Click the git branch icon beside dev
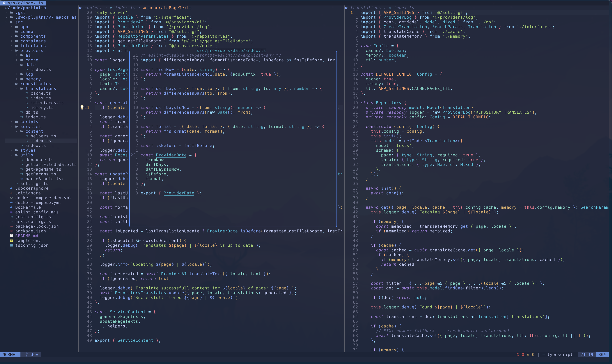Viewport: 612px width, 364px height. click(26, 355)
